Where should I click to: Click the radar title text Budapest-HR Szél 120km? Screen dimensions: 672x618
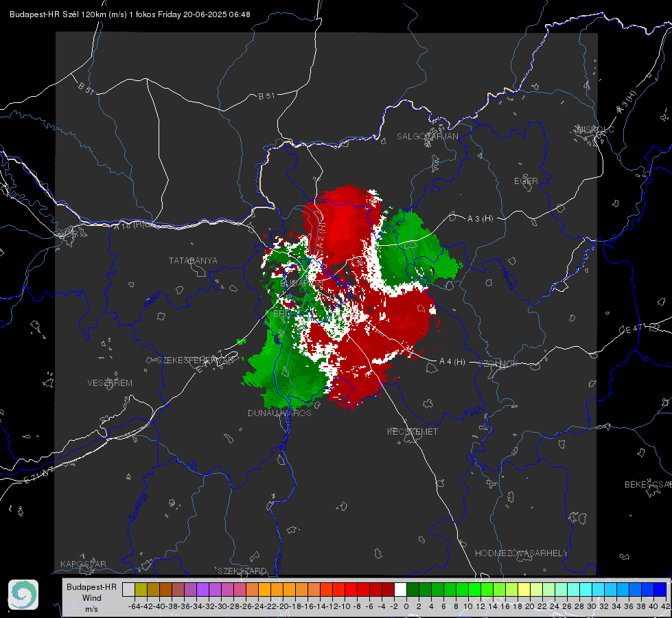click(x=58, y=14)
